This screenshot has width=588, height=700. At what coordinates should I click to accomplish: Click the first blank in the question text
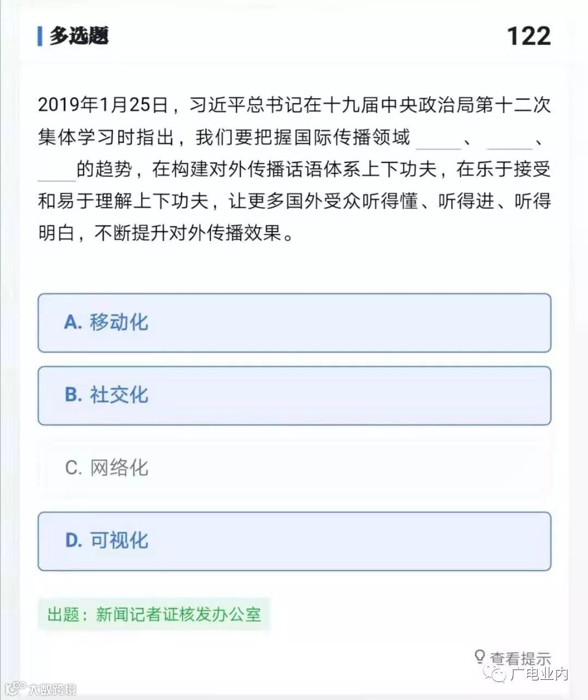tap(438, 139)
